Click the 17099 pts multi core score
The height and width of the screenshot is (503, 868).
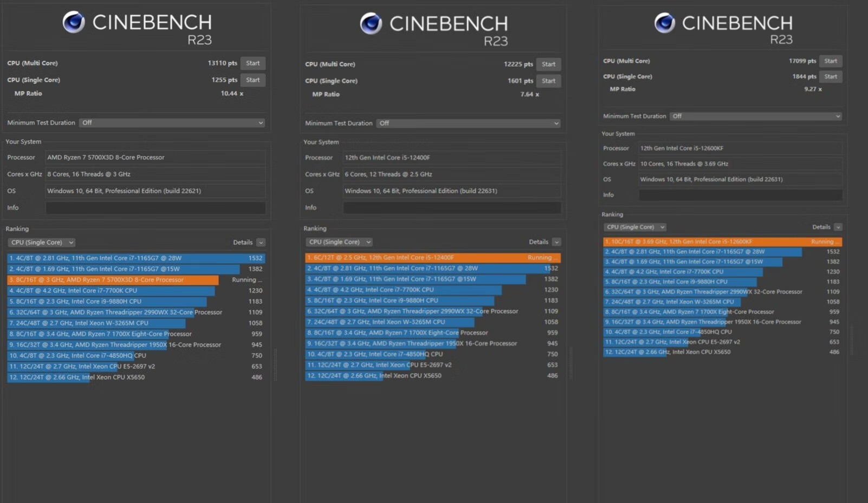[x=802, y=61]
